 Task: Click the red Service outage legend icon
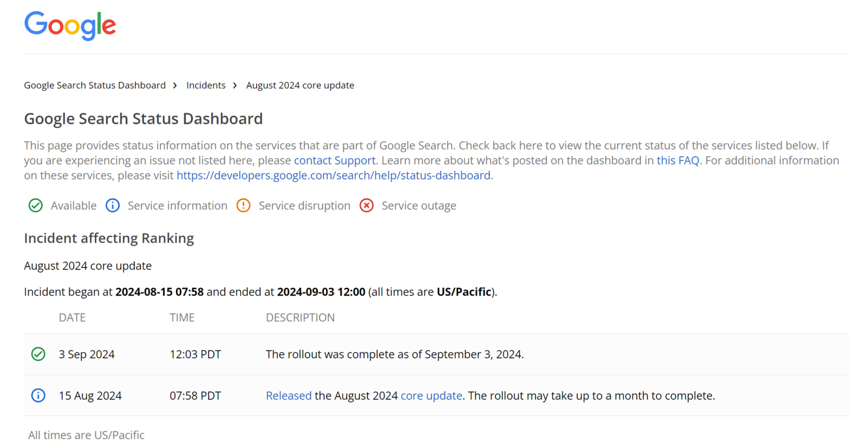tap(366, 206)
